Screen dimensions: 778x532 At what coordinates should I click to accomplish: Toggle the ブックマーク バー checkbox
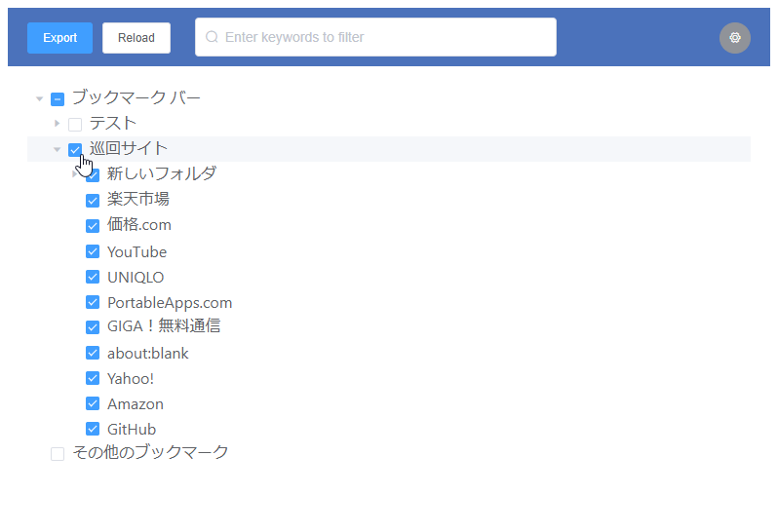58,99
